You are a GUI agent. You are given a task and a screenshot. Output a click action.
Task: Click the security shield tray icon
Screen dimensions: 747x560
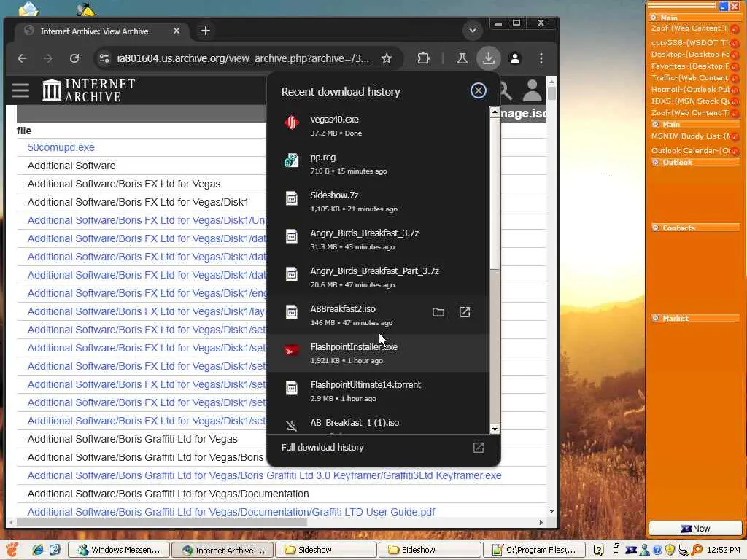(x=670, y=550)
